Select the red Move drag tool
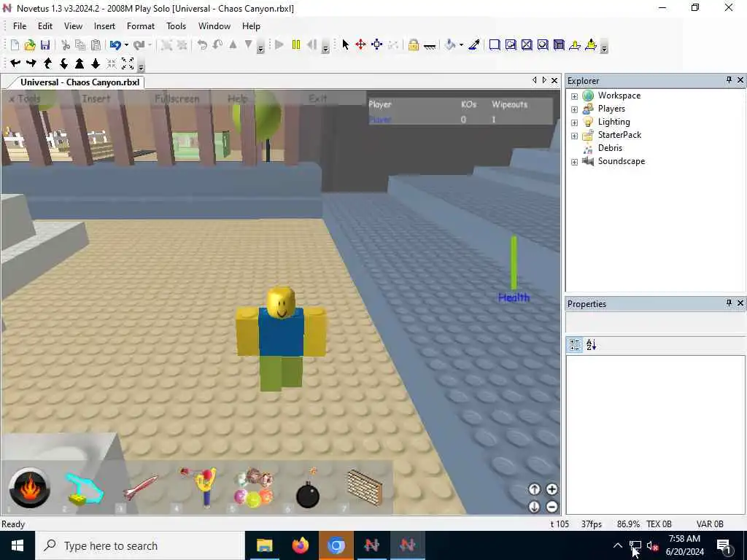This screenshot has height=560, width=747. point(360,44)
